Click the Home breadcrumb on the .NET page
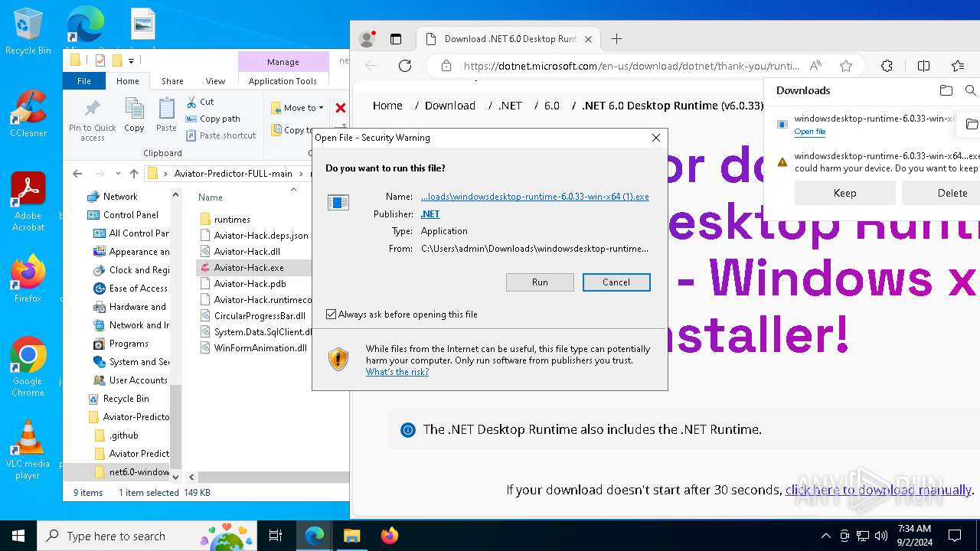The width and height of the screenshot is (980, 551). click(387, 106)
